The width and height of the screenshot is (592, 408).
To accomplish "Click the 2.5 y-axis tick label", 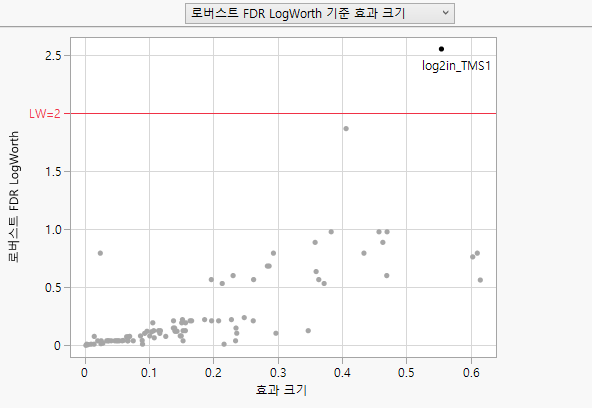I will pos(53,56).
